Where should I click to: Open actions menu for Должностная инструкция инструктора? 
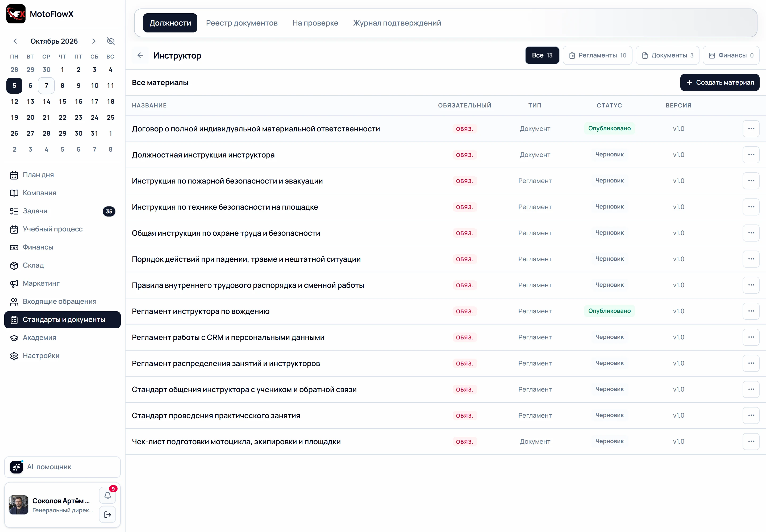pos(751,155)
